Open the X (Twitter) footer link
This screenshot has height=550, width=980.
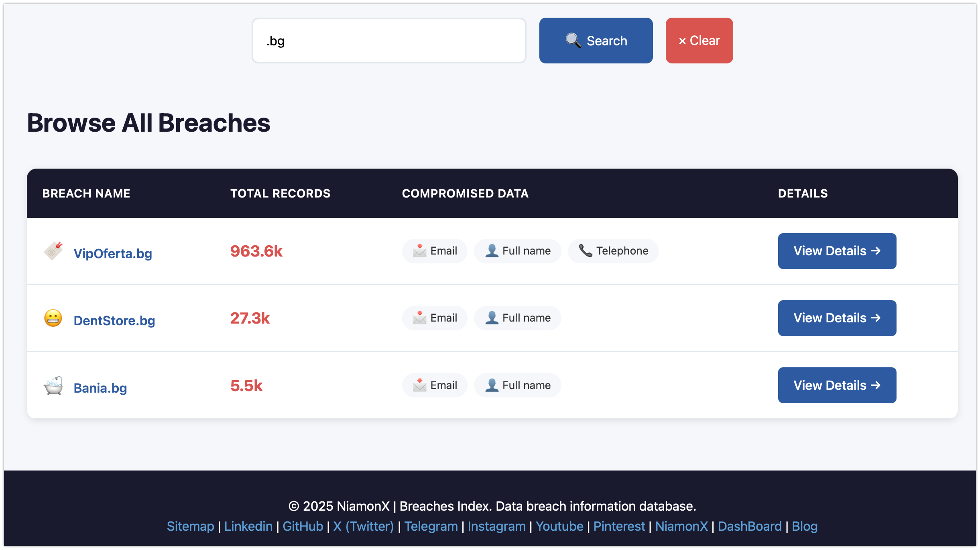[x=364, y=526]
